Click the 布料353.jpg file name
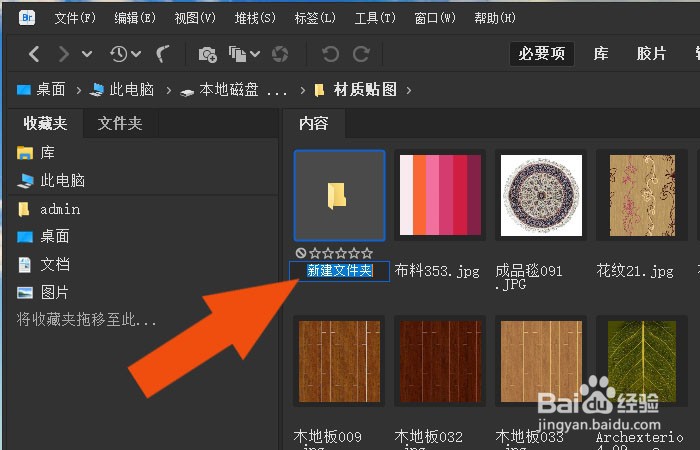Screen dimensions: 700x450 coord(437,271)
